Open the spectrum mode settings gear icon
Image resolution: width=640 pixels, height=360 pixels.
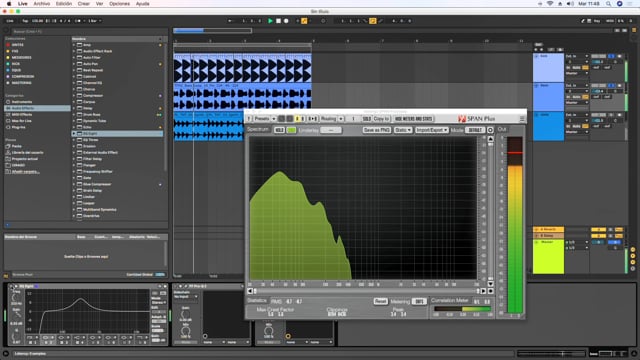pyautogui.click(x=490, y=130)
